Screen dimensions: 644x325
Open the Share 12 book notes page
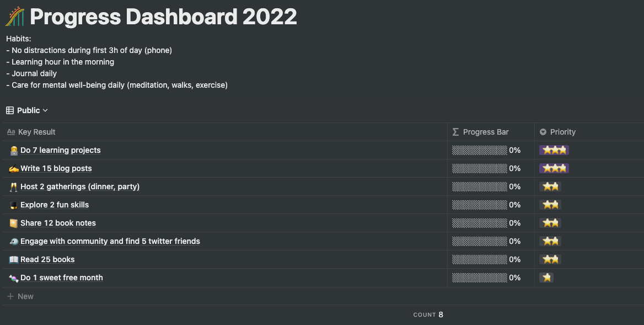click(x=58, y=223)
